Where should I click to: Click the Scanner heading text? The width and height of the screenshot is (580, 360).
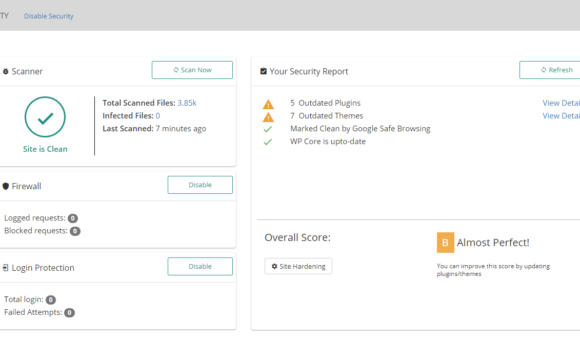(x=27, y=71)
